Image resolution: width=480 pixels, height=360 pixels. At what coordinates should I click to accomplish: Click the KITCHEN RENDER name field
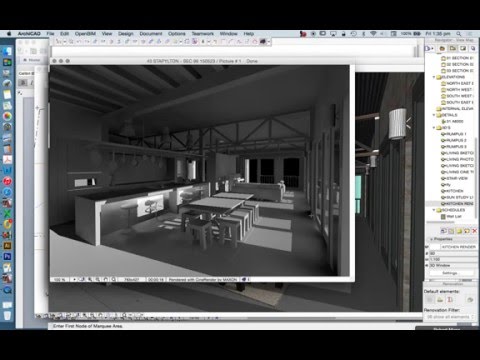point(459,247)
